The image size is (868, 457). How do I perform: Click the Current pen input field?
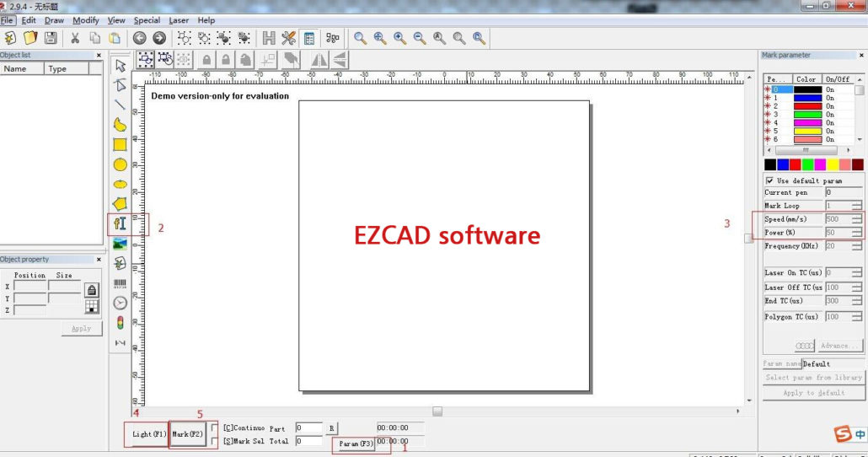pos(843,192)
